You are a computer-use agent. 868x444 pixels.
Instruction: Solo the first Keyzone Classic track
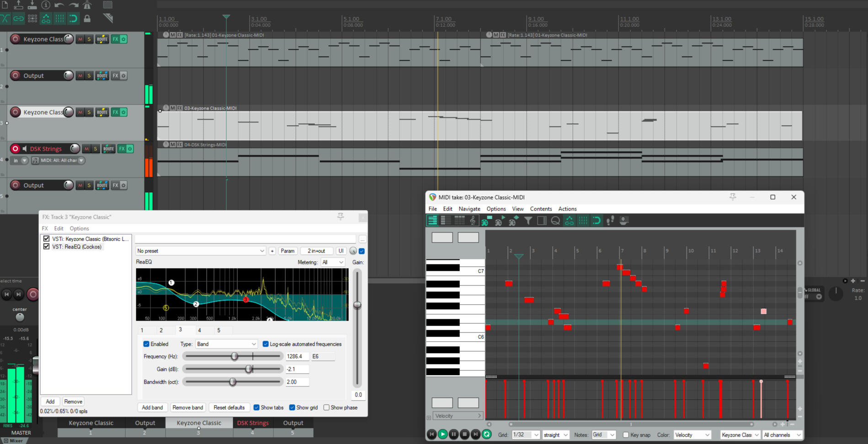click(x=89, y=39)
